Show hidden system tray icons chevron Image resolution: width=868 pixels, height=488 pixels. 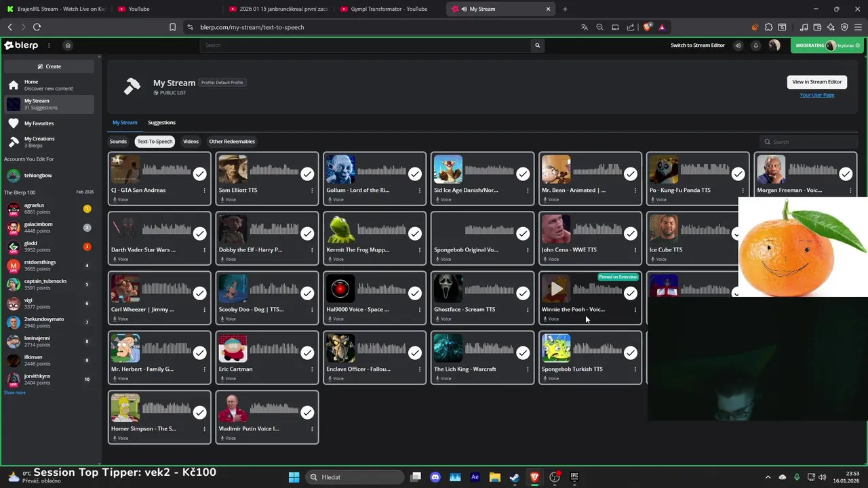768,477
